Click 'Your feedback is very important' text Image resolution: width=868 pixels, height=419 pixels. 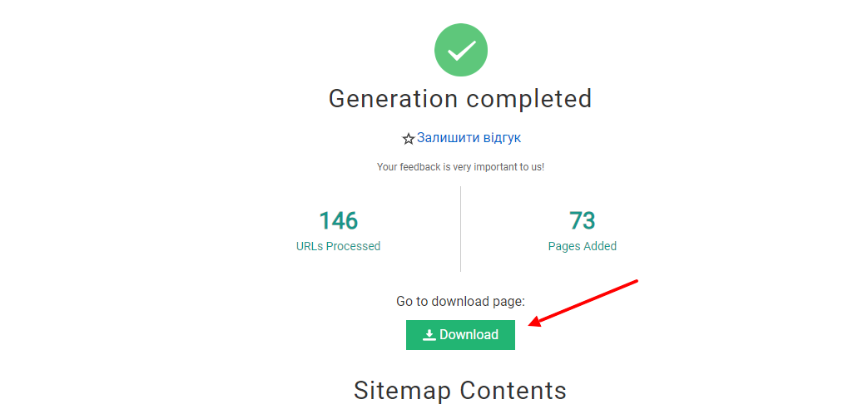click(x=460, y=166)
